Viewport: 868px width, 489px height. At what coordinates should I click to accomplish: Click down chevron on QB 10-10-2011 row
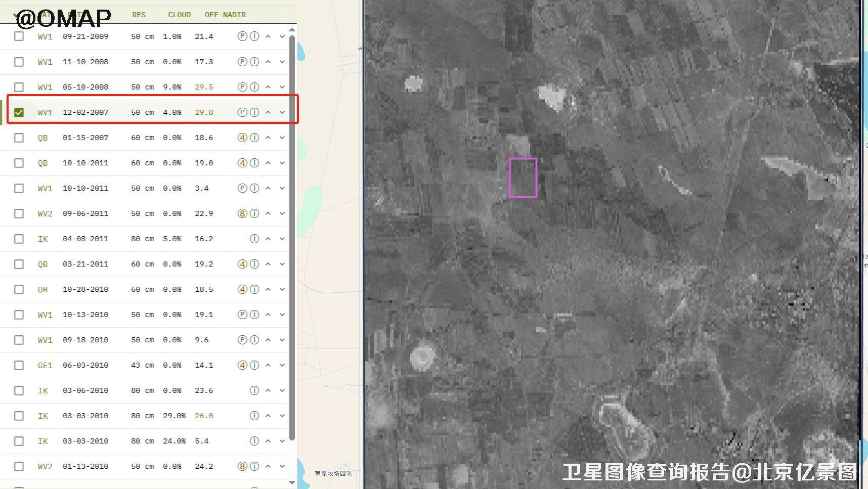pos(282,163)
